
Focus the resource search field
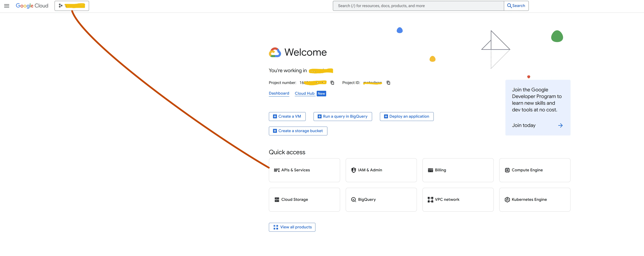point(418,6)
